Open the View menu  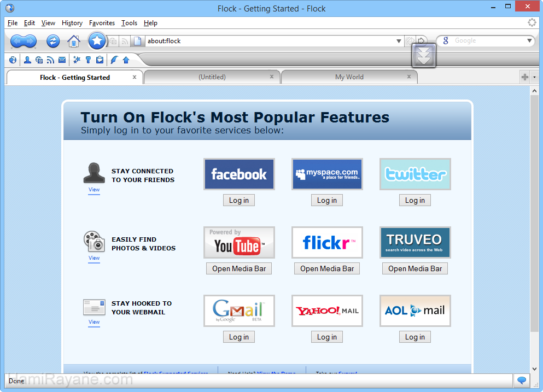pyautogui.click(x=48, y=23)
